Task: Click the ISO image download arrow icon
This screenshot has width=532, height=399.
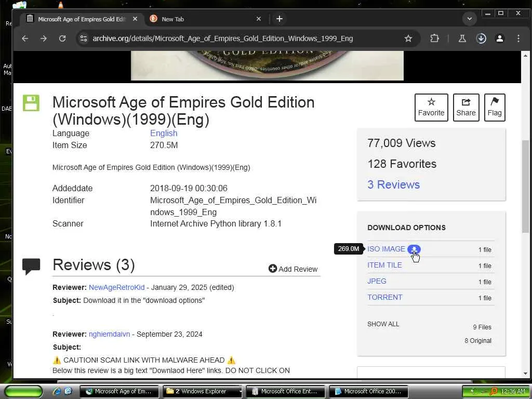Action: pyautogui.click(x=414, y=249)
